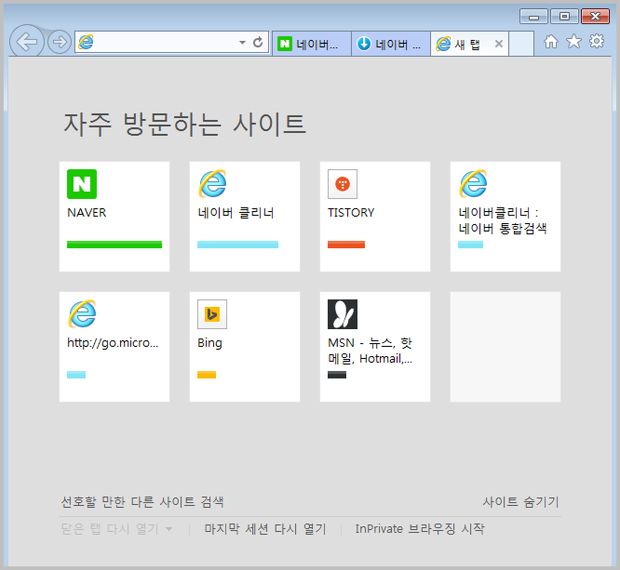Image resolution: width=620 pixels, height=570 pixels.
Task: Open the http://go.micro... tile label
Action: [113, 343]
